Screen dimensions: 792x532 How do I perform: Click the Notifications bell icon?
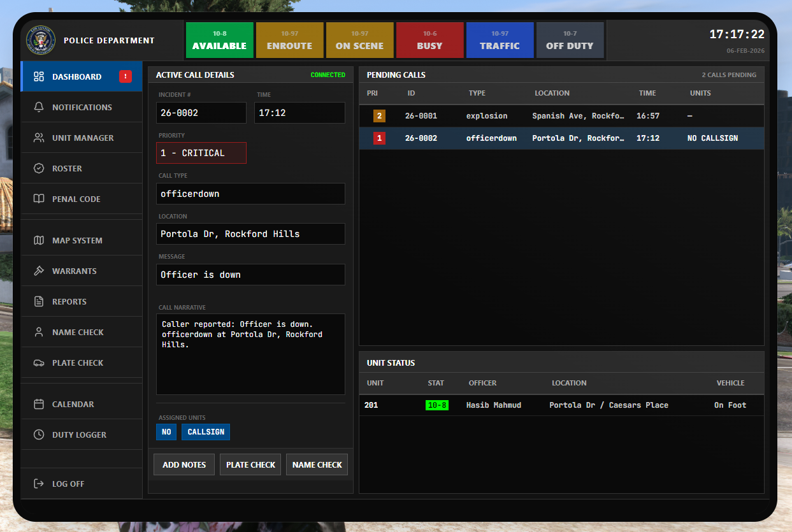pos(39,107)
